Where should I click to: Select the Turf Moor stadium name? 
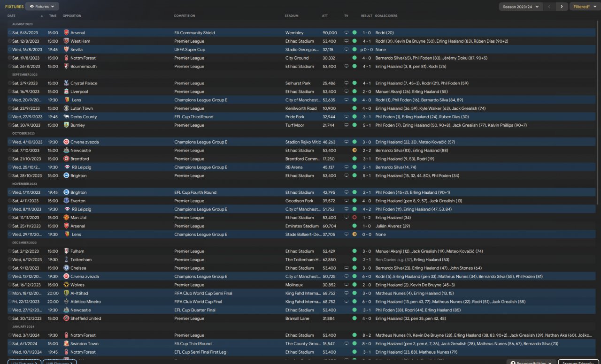coord(295,126)
